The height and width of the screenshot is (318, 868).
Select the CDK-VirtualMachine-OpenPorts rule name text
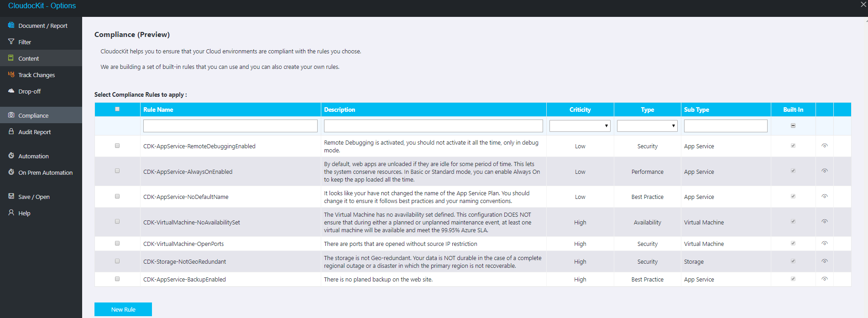coord(183,244)
